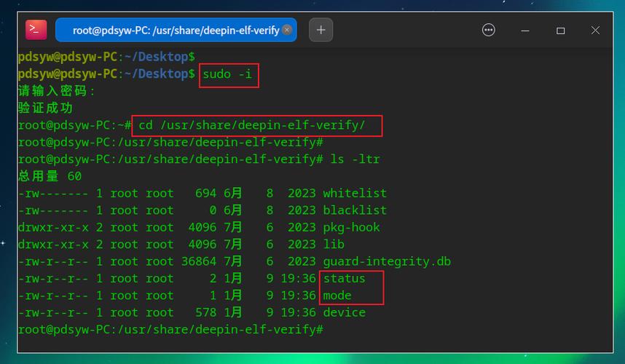This screenshot has height=364, width=625.
Task: Click the red terminal app icon
Action: tap(36, 30)
